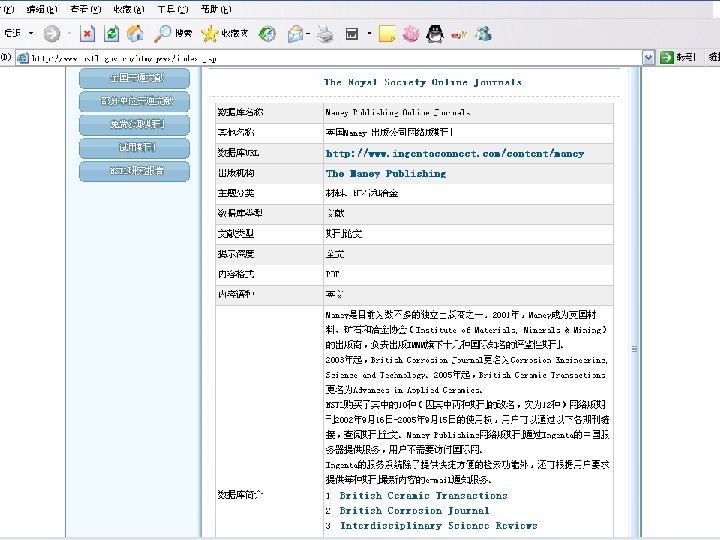The width and height of the screenshot is (720, 540).
Task: Open the ingentaconnect.com/content/maney URL link
Action: pos(455,153)
